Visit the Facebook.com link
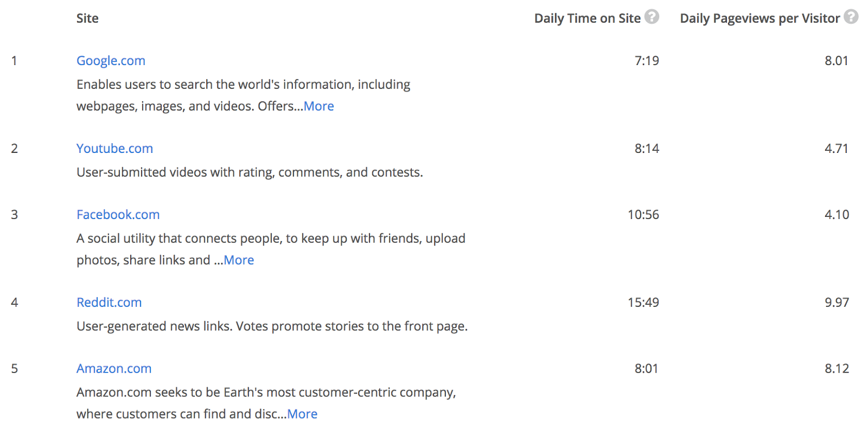868x437 pixels. [x=118, y=215]
